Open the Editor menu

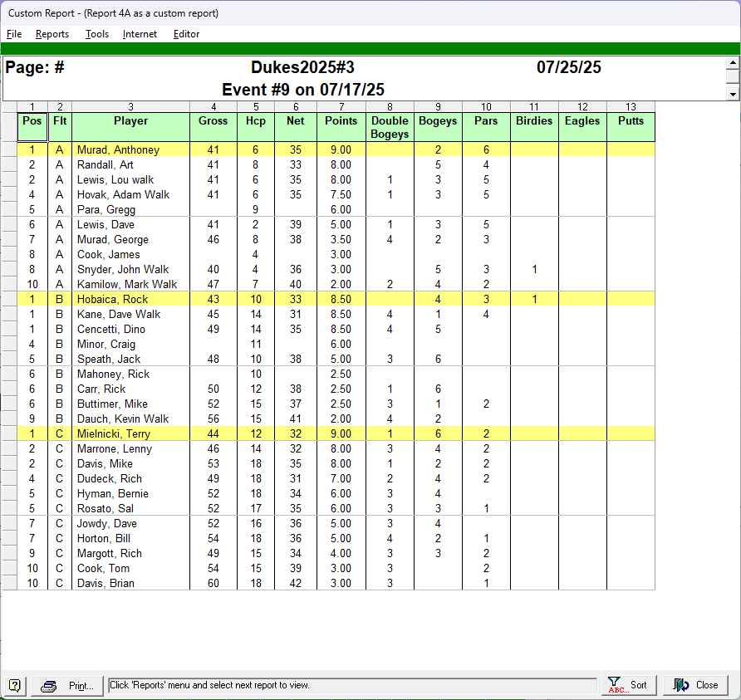pos(186,34)
